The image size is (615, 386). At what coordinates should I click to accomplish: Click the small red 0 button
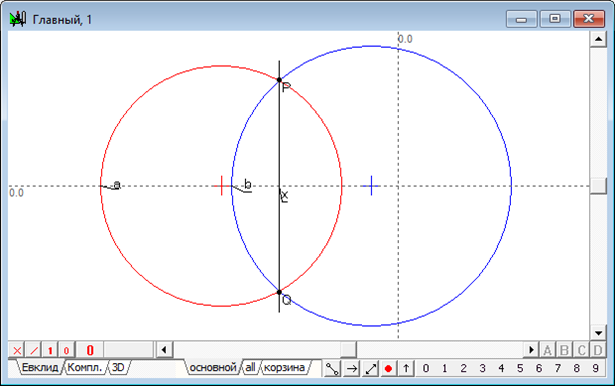(x=67, y=350)
